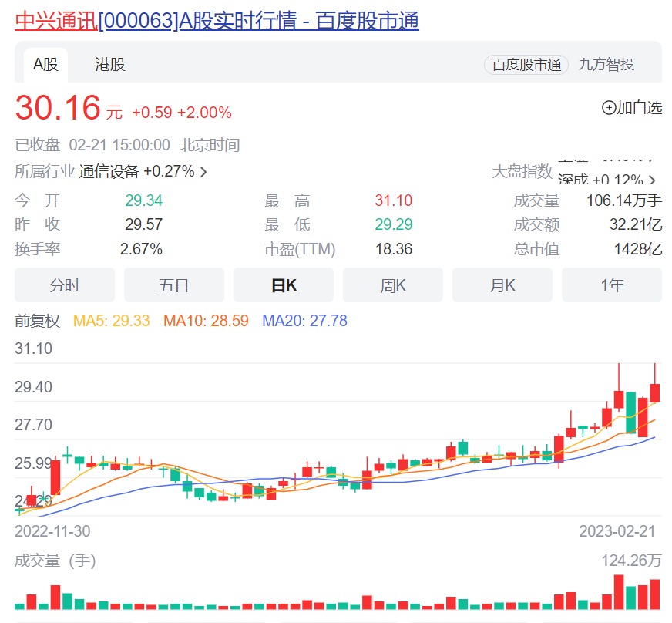Screen dimensions: 672x623
Task: Click the current price 30.16
Action: 59,107
